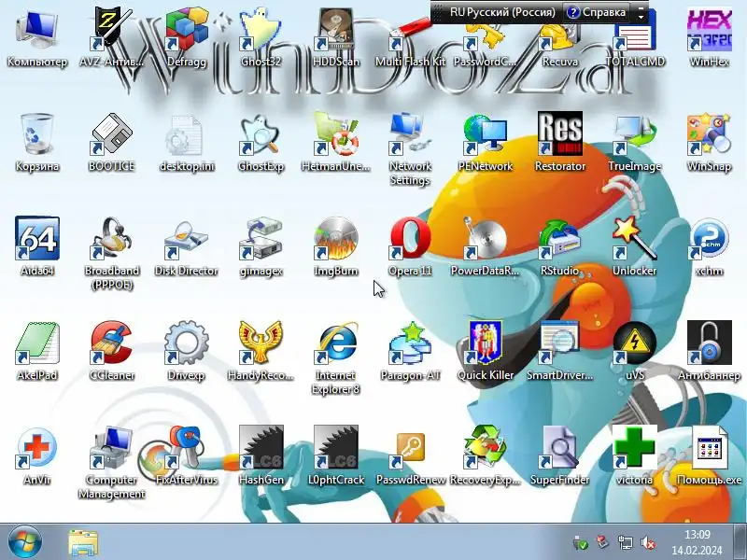Open gimagex shortcut
The width and height of the screenshot is (747, 560).
[261, 246]
